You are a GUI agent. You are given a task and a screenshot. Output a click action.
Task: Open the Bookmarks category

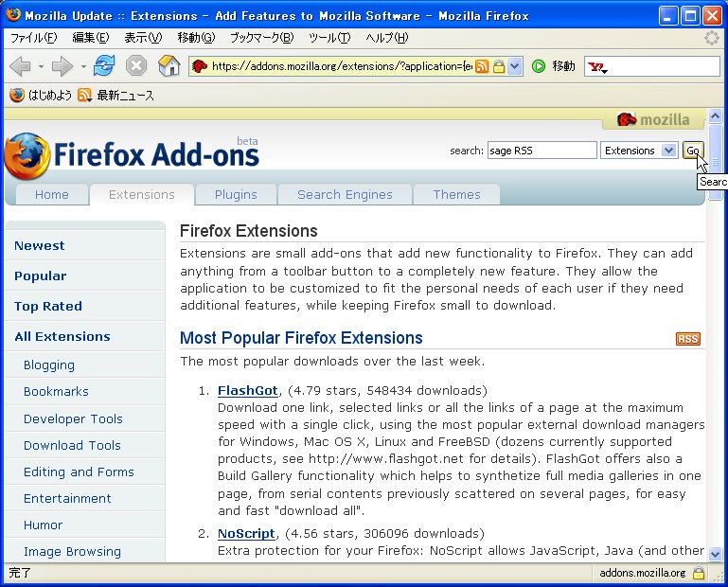56,392
